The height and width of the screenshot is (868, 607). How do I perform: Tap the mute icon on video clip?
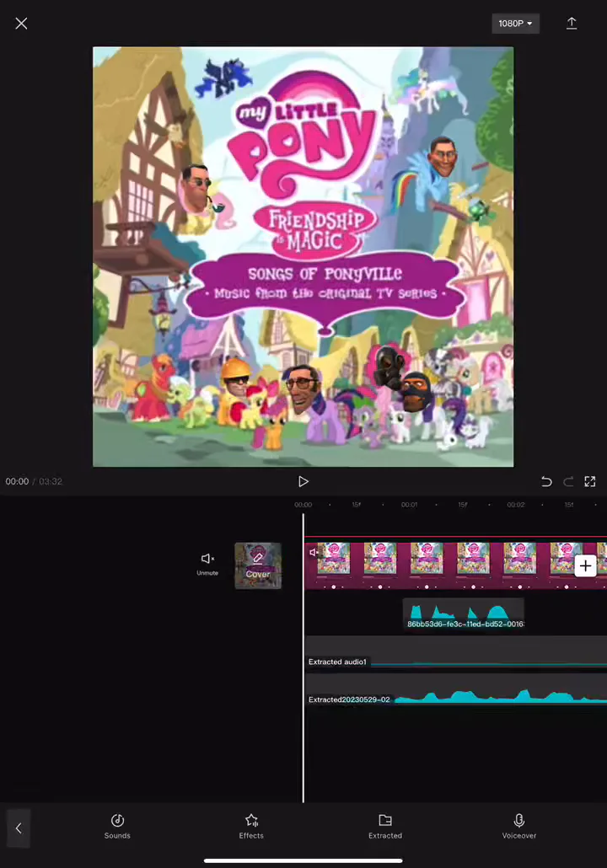(x=314, y=552)
